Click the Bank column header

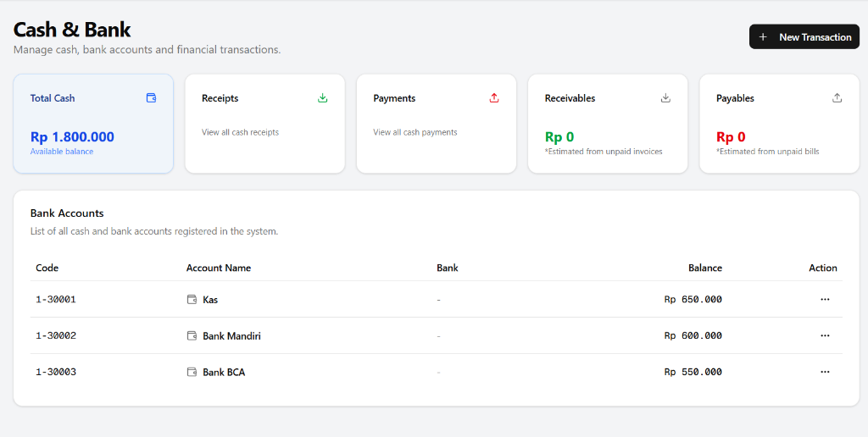(x=448, y=268)
